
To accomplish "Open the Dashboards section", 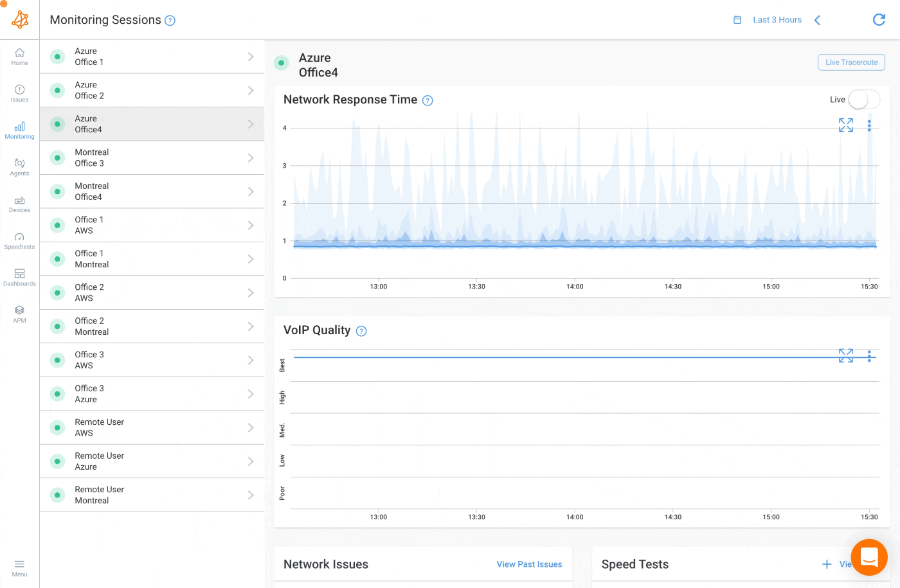I will tap(19, 278).
